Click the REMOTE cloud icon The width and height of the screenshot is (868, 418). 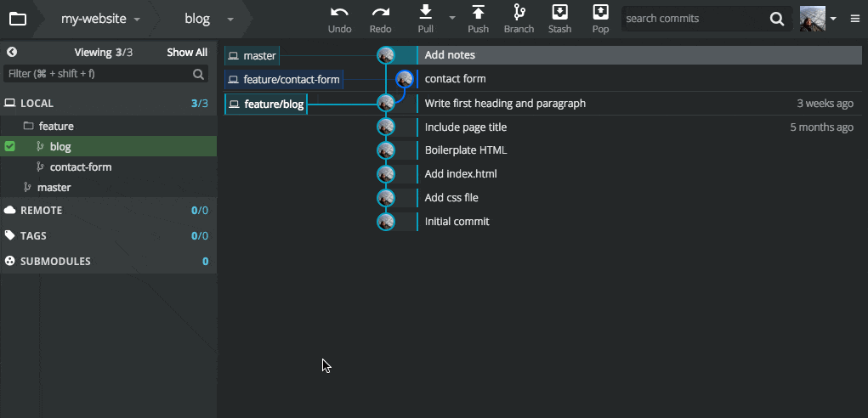(x=9, y=210)
